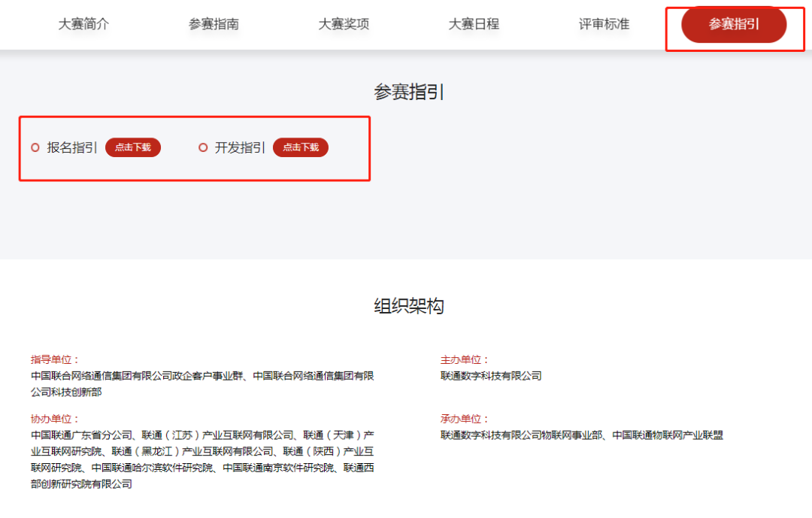The width and height of the screenshot is (812, 518).
Task: Click the 指导单位： label
Action: (x=55, y=359)
